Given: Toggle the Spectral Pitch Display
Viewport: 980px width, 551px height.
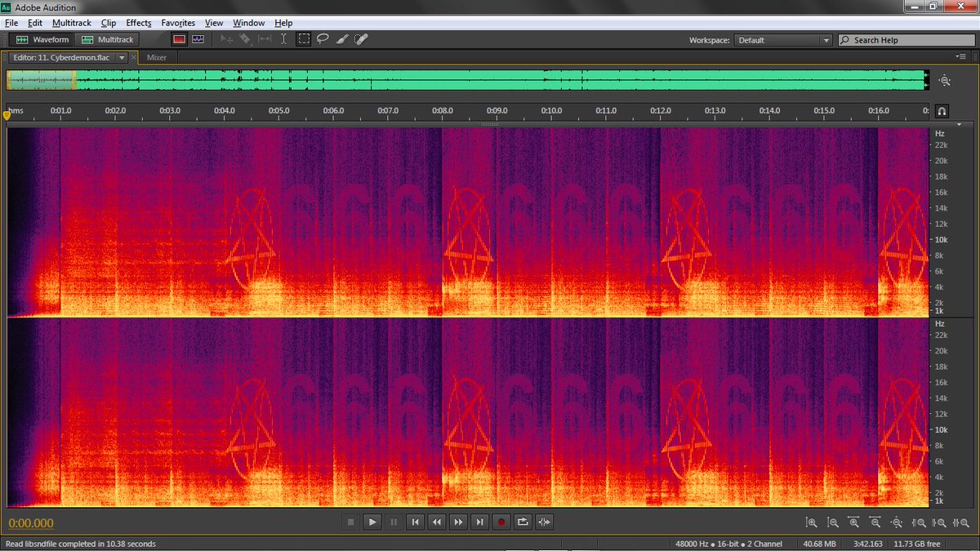Looking at the screenshot, I should click(198, 39).
